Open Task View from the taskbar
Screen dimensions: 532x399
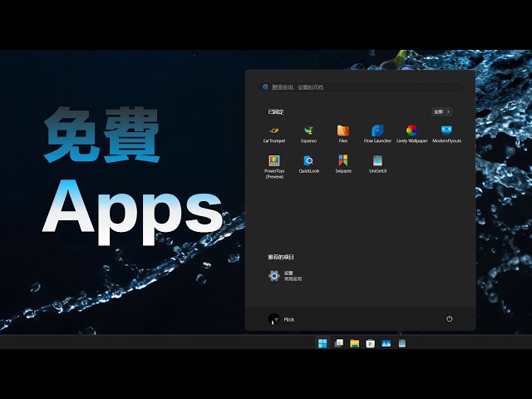(x=338, y=343)
